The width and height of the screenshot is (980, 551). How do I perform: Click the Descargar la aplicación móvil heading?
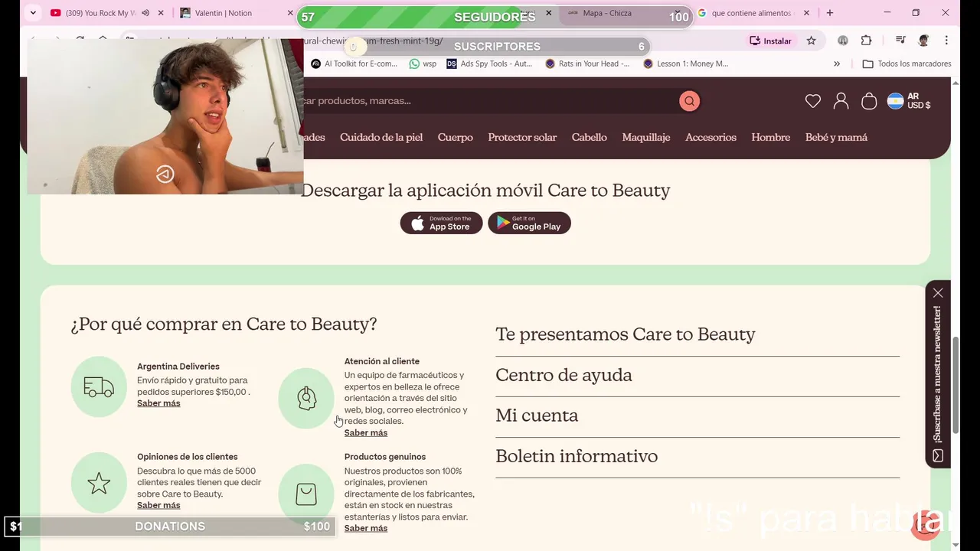tap(485, 191)
